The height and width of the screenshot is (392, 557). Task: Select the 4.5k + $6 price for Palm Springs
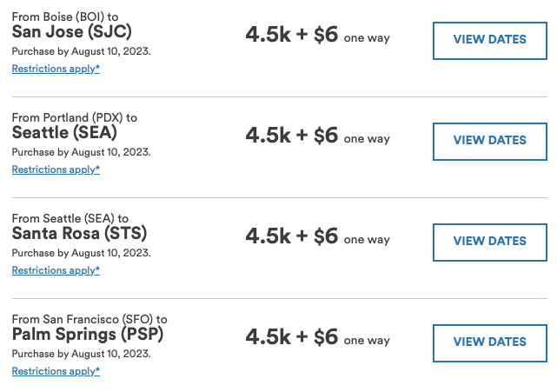point(291,337)
